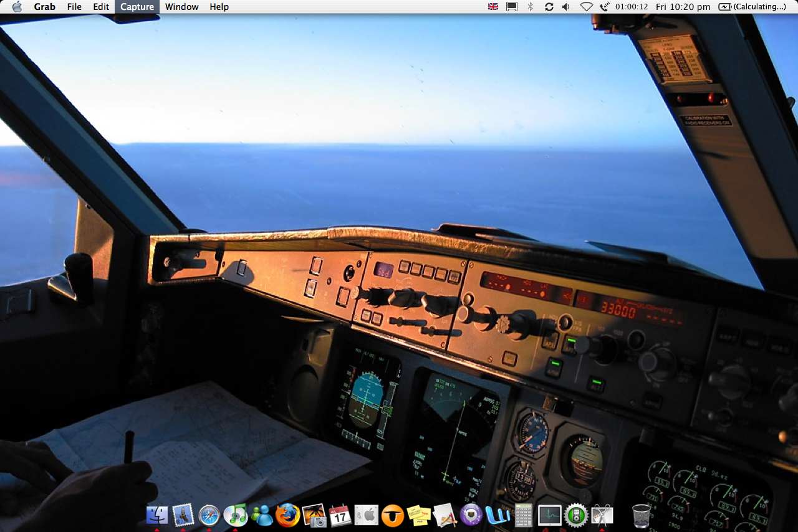This screenshot has height=532, width=798.
Task: Click the Bluetooth status icon
Action: pyautogui.click(x=531, y=7)
